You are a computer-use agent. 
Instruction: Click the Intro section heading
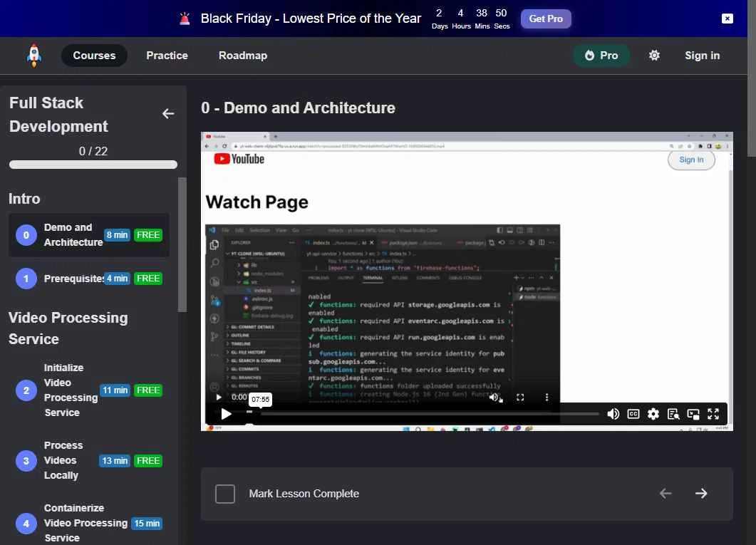[24, 199]
